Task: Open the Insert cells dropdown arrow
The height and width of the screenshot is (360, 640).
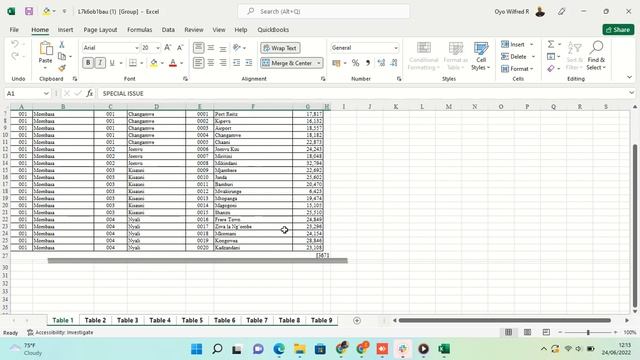Action: point(531,44)
